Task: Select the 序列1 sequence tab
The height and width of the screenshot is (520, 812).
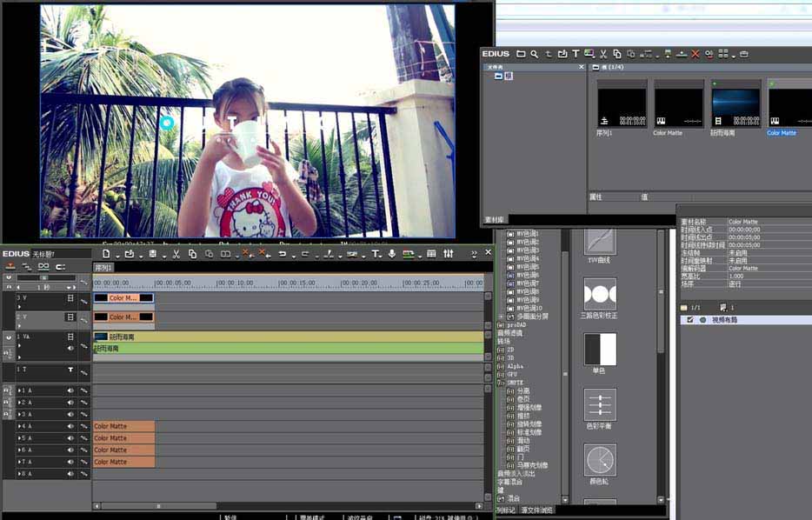Action: pyautogui.click(x=103, y=268)
